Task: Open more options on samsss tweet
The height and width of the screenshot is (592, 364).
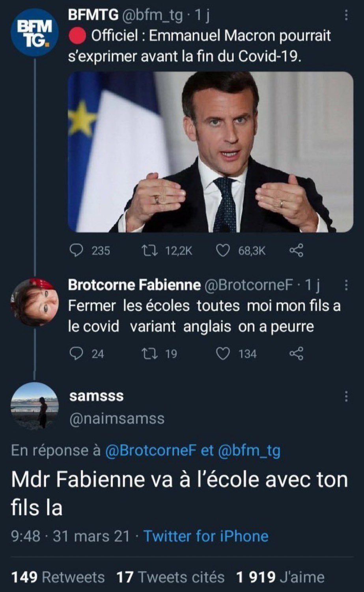Action: [x=346, y=396]
